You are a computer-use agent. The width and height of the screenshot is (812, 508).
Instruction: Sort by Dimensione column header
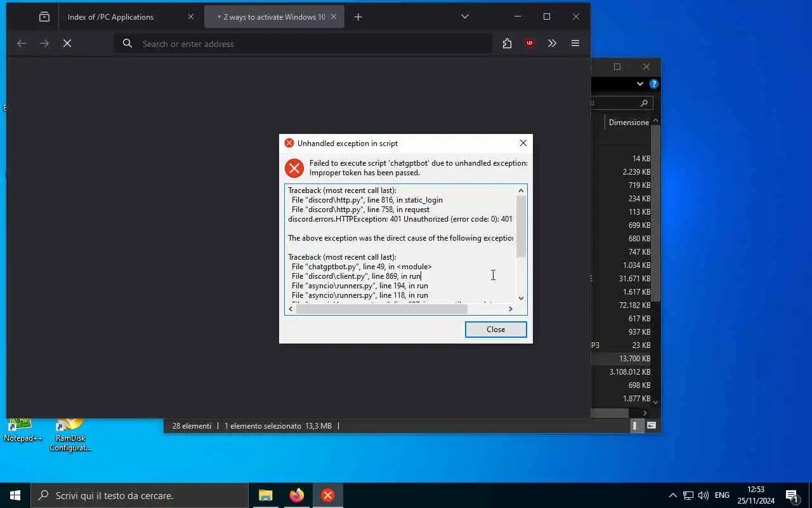[x=629, y=123]
